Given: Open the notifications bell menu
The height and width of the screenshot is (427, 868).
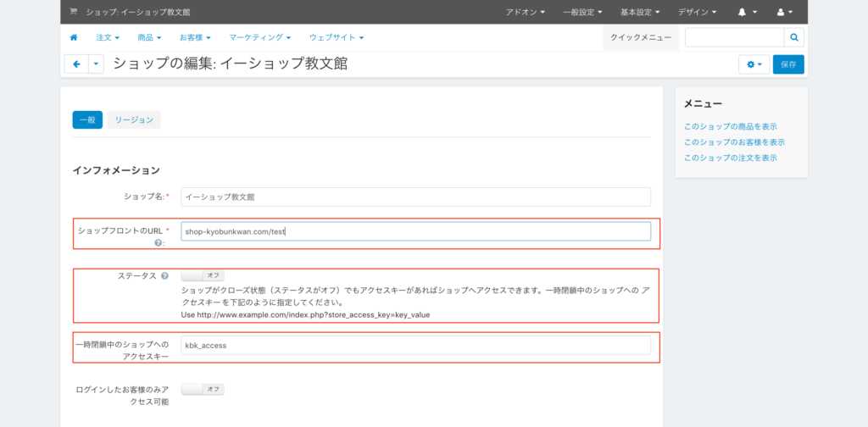Looking at the screenshot, I should click(746, 13).
